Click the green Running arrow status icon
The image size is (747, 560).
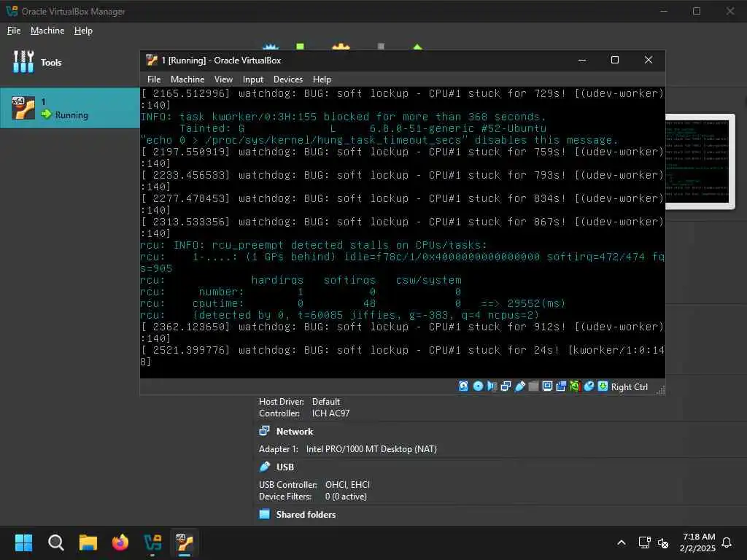coord(46,114)
